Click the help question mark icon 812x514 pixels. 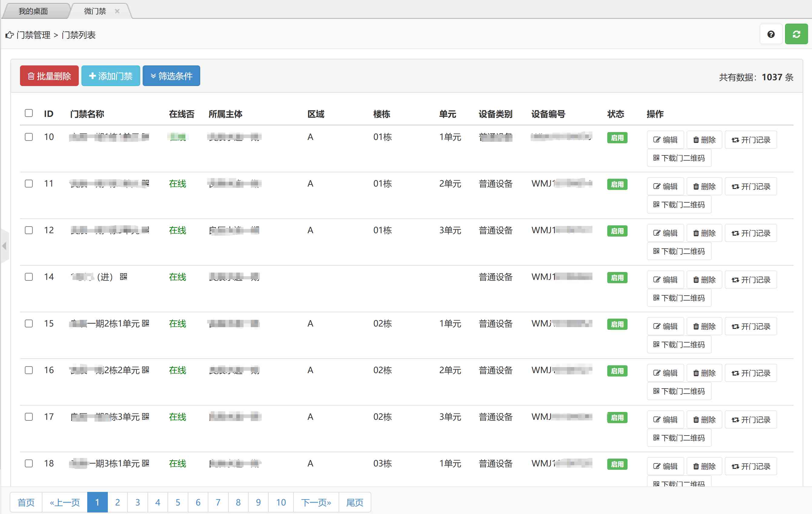pyautogui.click(x=771, y=34)
